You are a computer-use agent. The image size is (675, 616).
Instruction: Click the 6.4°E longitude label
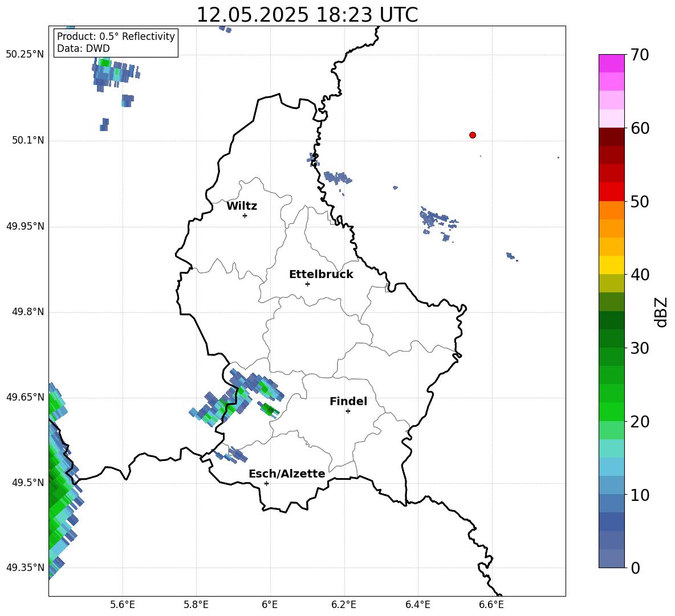pos(417,605)
